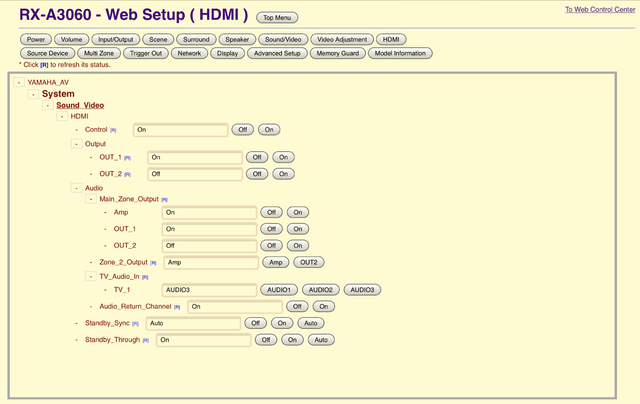Image resolution: width=640 pixels, height=404 pixels.
Task: Turn Main Zone Amp audio Off
Action: (x=271, y=212)
